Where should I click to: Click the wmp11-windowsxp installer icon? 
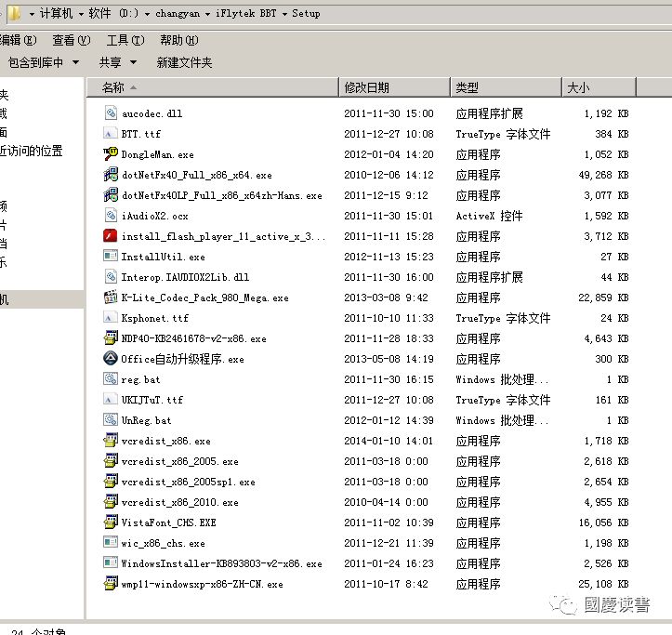tap(111, 584)
